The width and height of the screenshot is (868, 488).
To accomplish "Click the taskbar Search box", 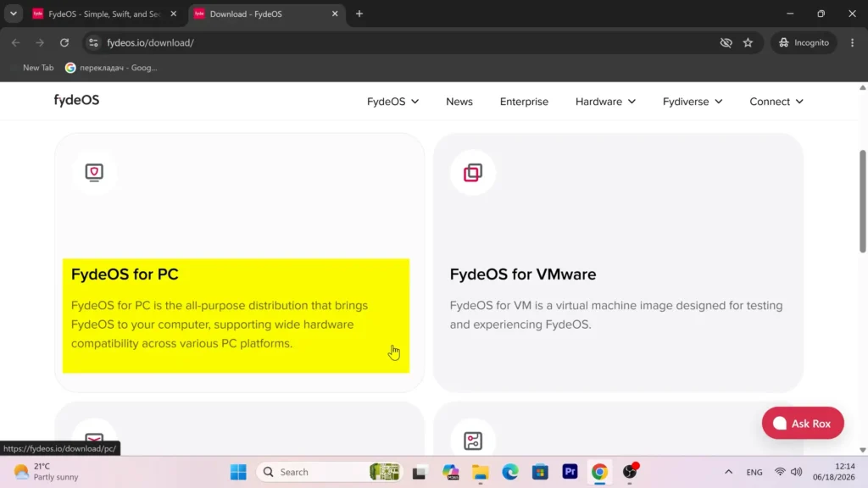I will pyautogui.click(x=330, y=472).
